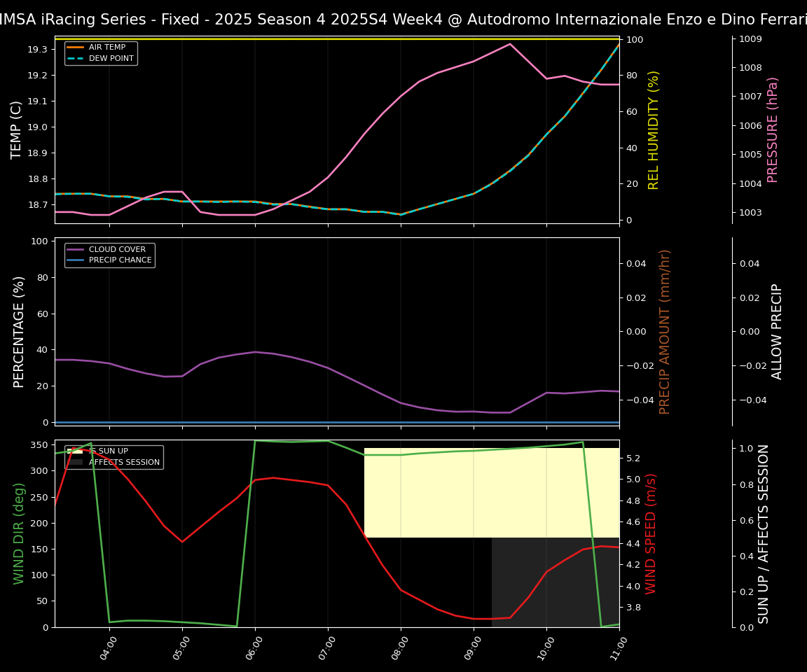
Task: Select the REL HUMIDITY (%) axis label
Action: [654, 129]
